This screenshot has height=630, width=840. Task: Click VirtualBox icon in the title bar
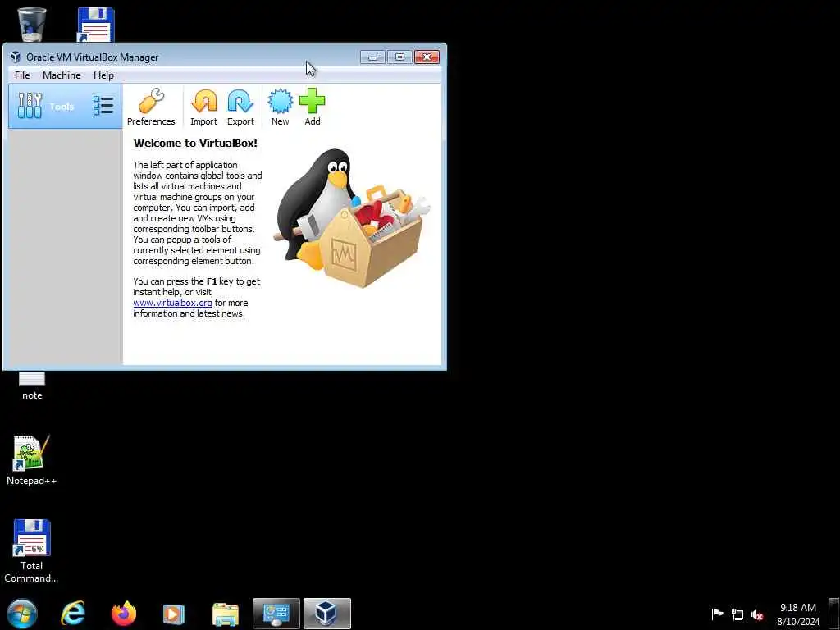point(16,57)
